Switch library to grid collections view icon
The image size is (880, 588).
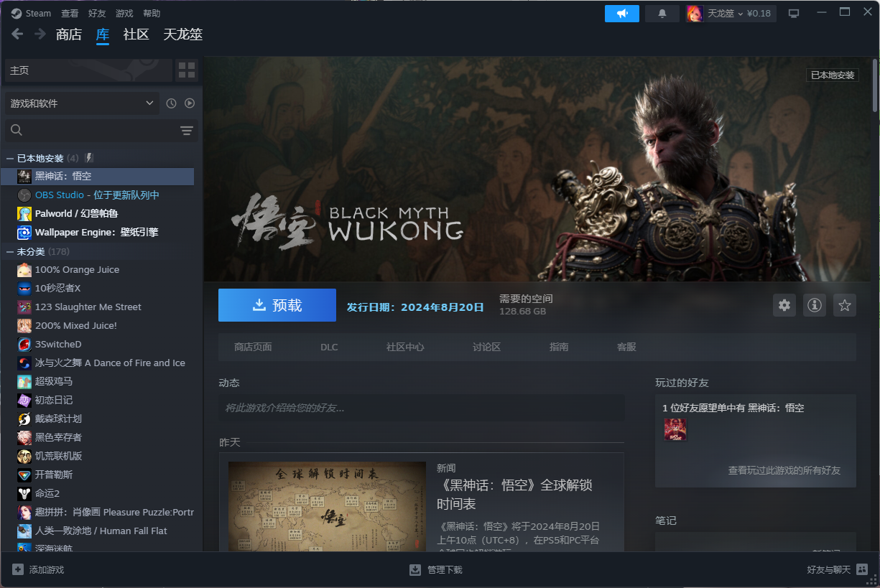pos(187,70)
